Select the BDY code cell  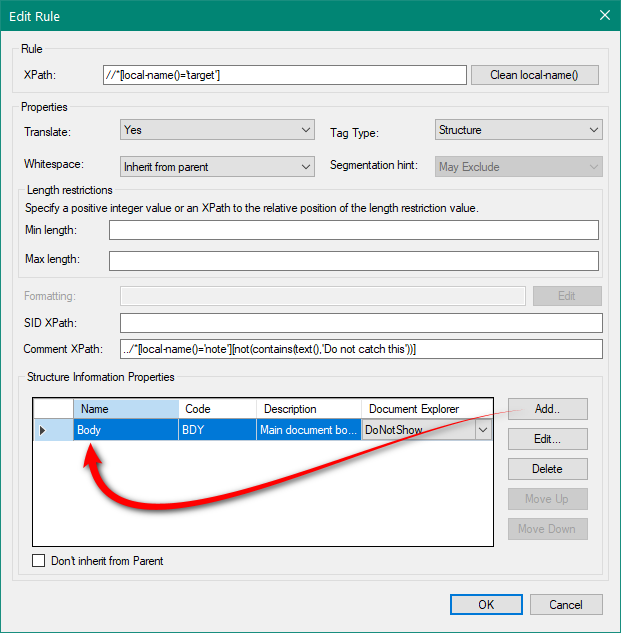pos(217,430)
